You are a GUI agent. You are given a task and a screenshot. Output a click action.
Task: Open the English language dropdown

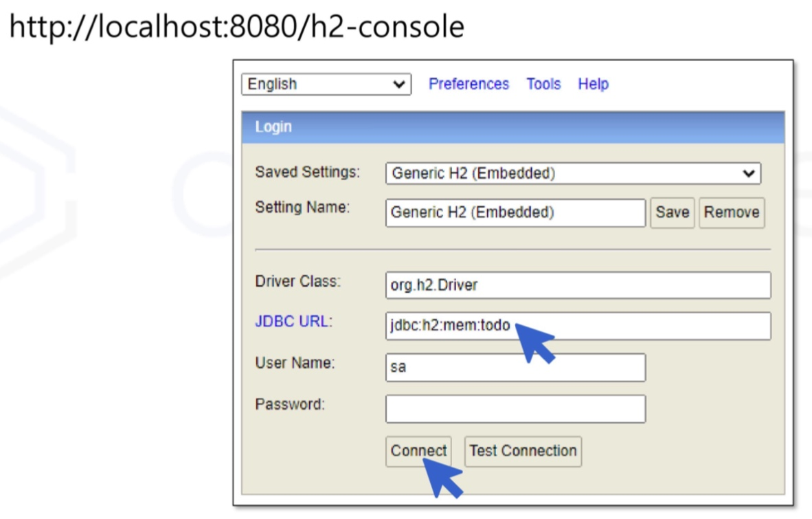pyautogui.click(x=326, y=84)
